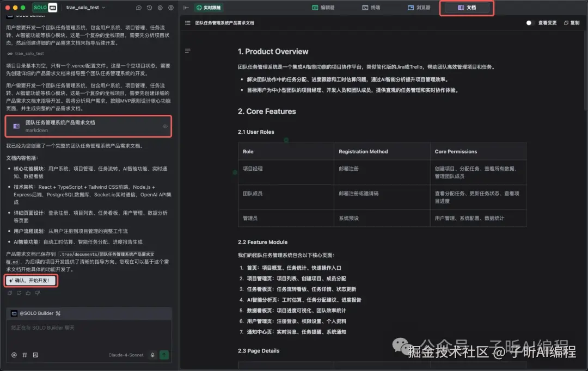Image resolution: width=588 pixels, height=371 pixels.
Task: Click the thumbs up icon
Action: point(28,293)
